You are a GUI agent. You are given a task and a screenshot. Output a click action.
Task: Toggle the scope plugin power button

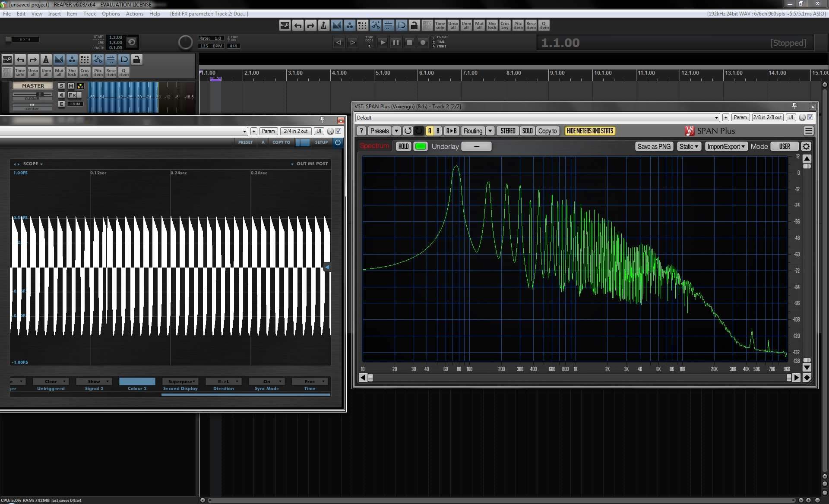(x=338, y=142)
